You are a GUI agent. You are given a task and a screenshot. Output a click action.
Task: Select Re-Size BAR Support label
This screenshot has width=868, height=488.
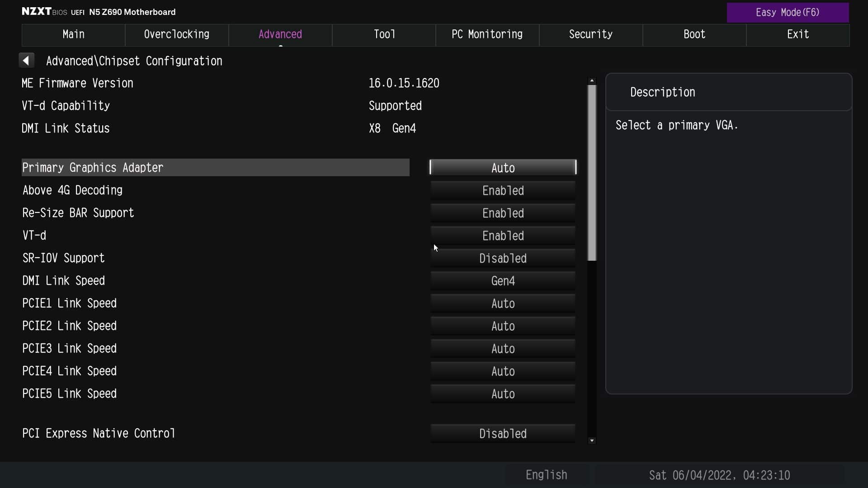point(78,213)
